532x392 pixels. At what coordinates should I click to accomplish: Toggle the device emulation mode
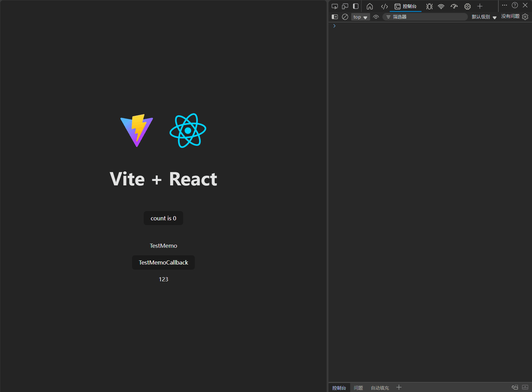345,6
